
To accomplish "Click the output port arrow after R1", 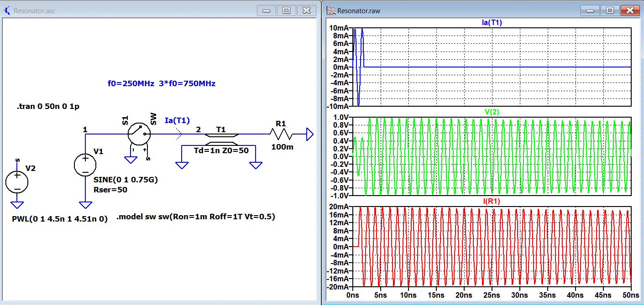I will [x=309, y=134].
